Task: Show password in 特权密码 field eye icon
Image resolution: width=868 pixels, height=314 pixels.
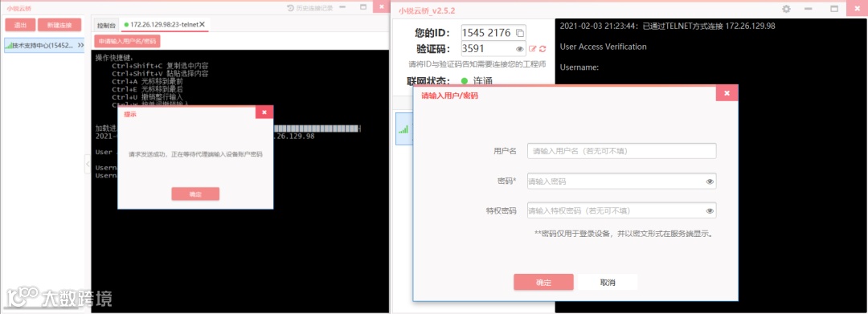Action: click(x=710, y=210)
